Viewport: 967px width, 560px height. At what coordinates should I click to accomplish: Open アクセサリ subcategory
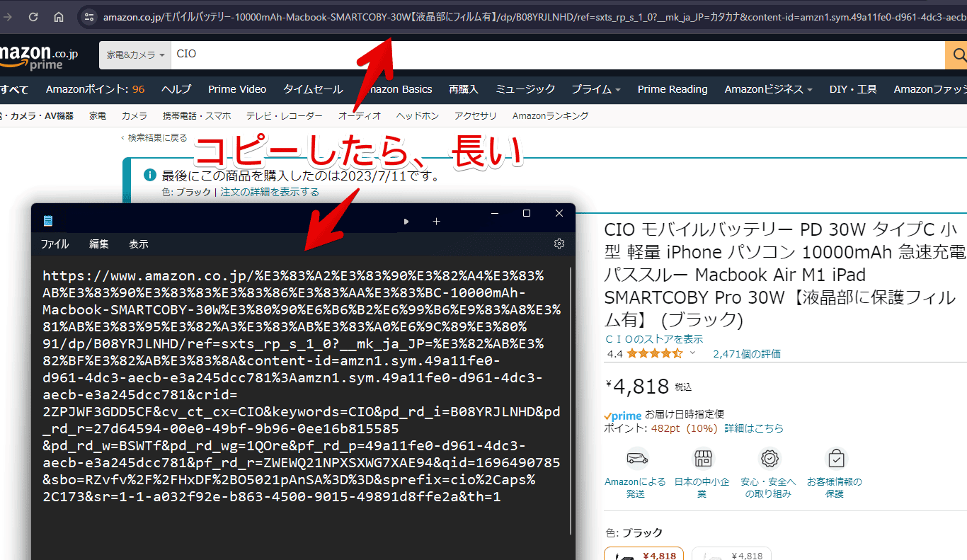pyautogui.click(x=476, y=115)
